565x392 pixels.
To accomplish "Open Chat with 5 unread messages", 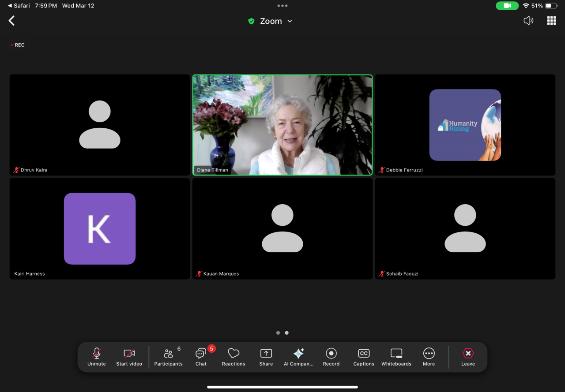I will click(201, 356).
